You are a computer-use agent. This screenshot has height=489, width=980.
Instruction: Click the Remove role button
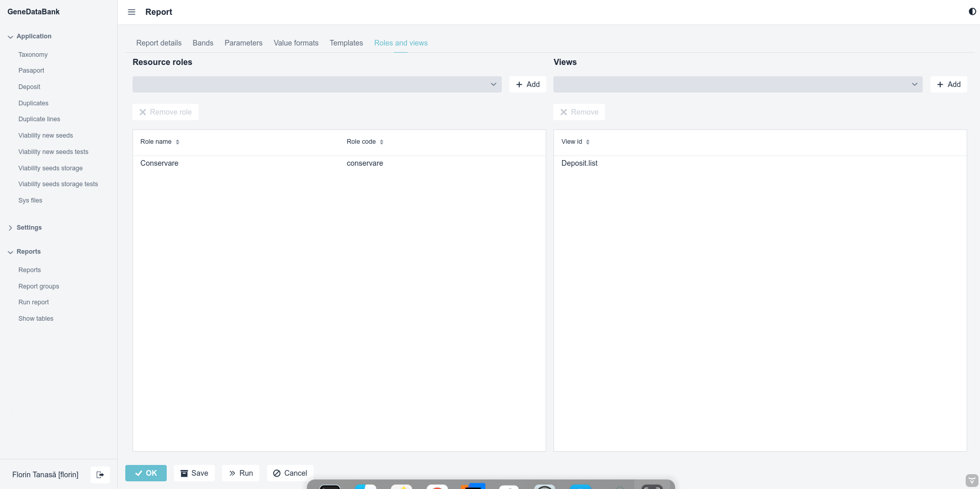165,112
